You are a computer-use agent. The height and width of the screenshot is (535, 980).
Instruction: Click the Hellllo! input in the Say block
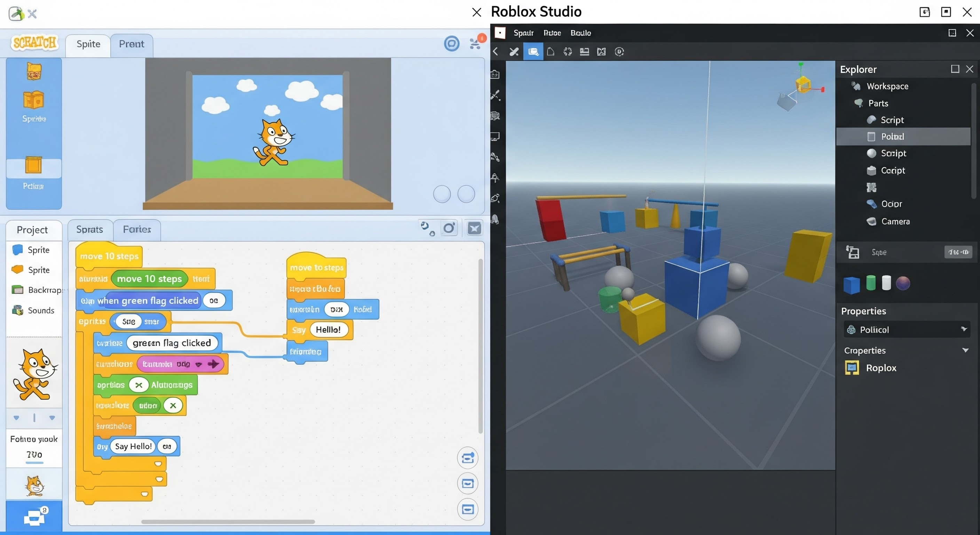click(328, 329)
